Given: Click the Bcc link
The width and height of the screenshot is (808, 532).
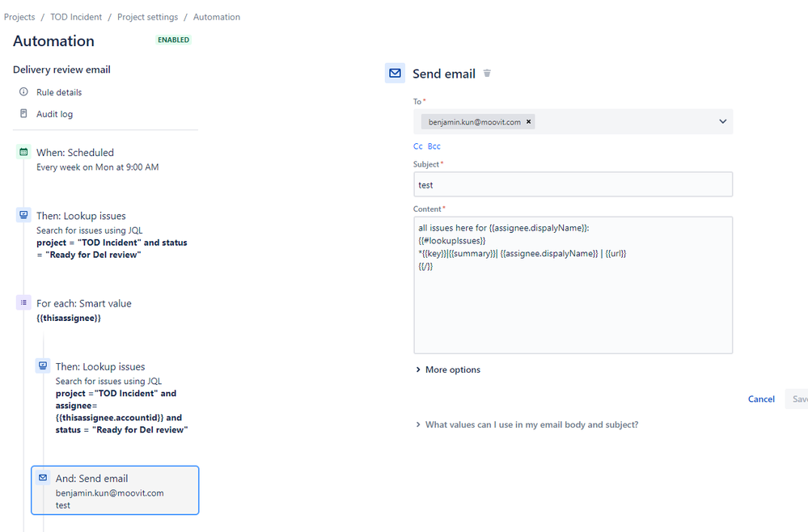Looking at the screenshot, I should point(434,146).
